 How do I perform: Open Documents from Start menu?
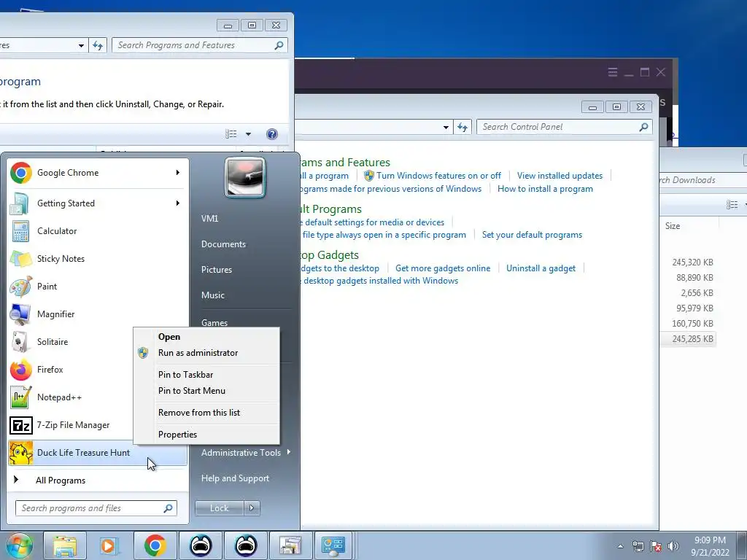point(223,244)
